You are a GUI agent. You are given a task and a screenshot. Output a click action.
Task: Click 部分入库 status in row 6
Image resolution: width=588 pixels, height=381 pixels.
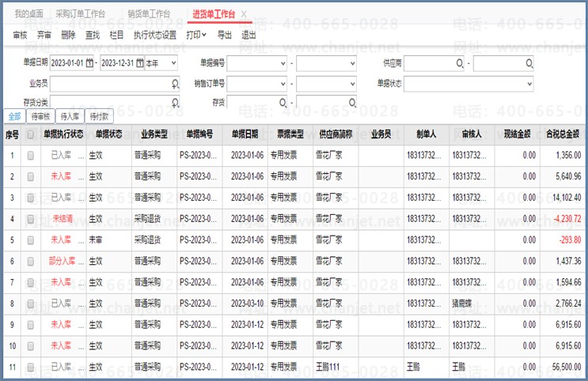[x=62, y=261]
